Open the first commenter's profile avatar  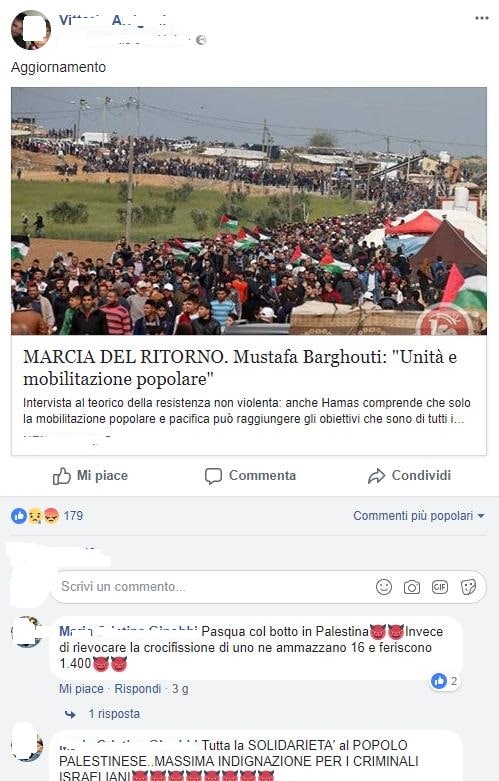pos(26,632)
